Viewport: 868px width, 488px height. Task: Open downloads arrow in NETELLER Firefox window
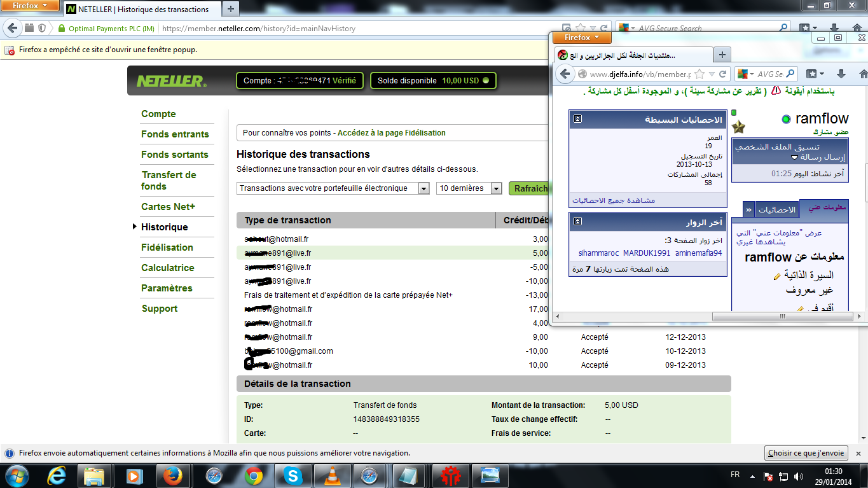[x=836, y=28]
